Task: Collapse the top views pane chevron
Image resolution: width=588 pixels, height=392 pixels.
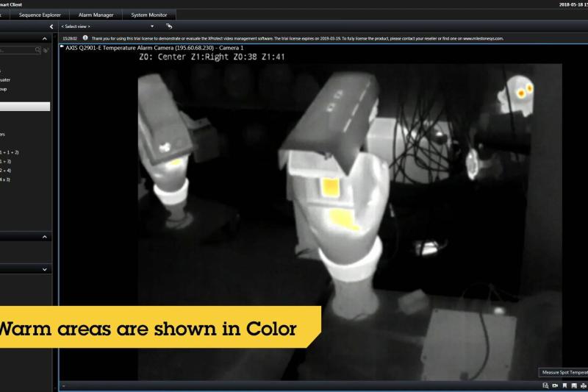Action: pyautogui.click(x=45, y=38)
